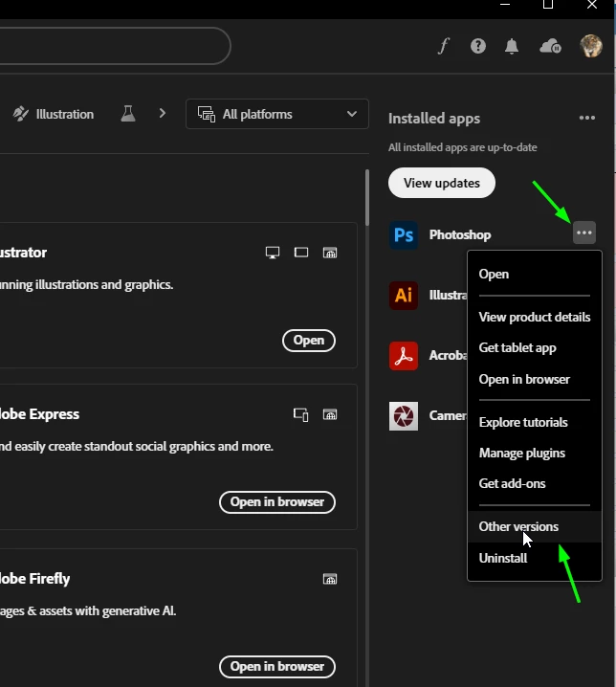Screen dimensions: 616x687
Task: Choose Other versions menu item
Action: click(535, 526)
